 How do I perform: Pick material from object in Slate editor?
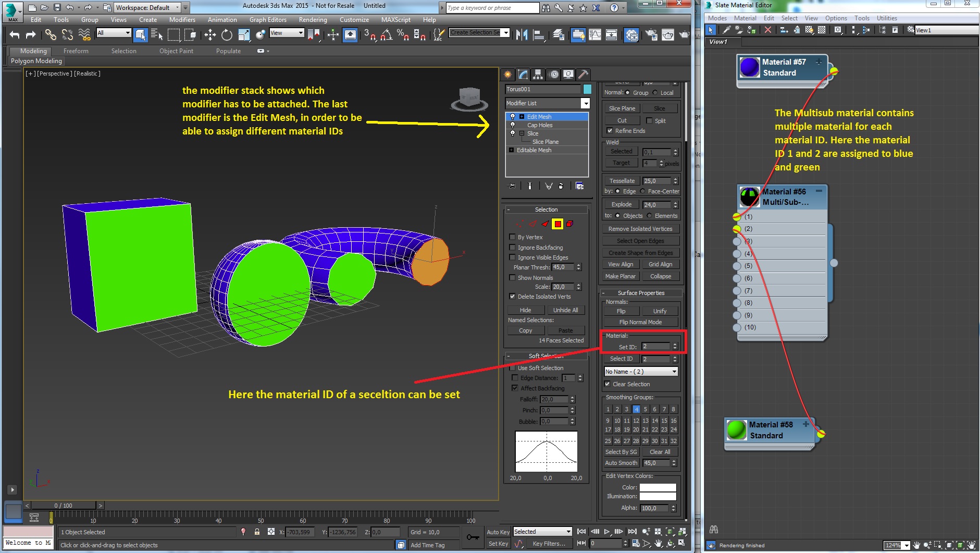point(726,30)
